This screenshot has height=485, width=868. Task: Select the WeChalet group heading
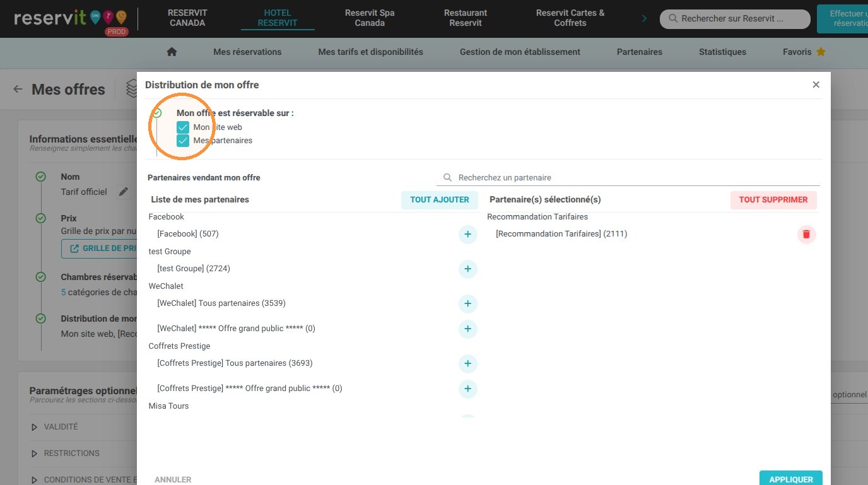pos(166,286)
